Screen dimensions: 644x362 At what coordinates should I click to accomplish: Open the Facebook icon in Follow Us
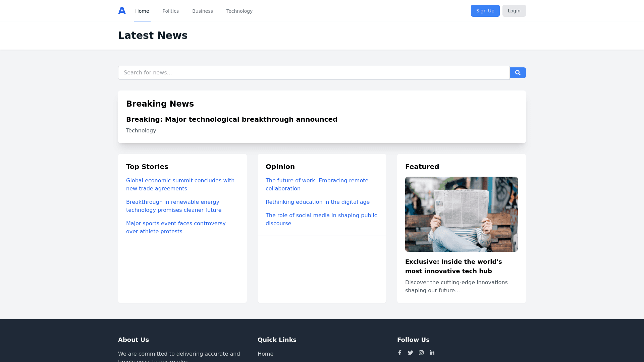click(400, 353)
